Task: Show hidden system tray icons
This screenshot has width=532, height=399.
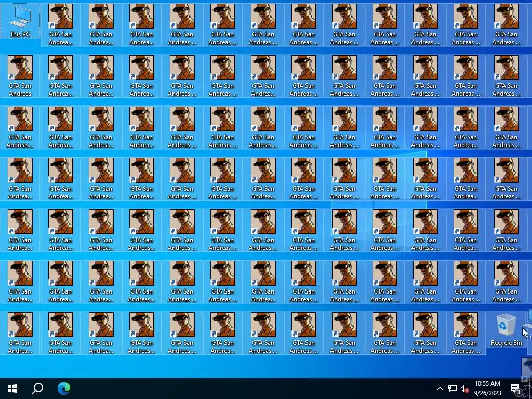Action: click(440, 389)
